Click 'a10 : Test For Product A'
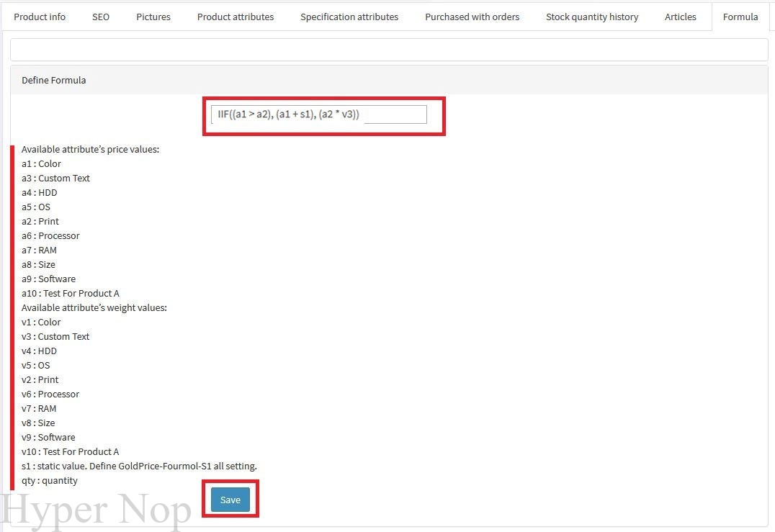The width and height of the screenshot is (775, 532). pyautogui.click(x=71, y=294)
